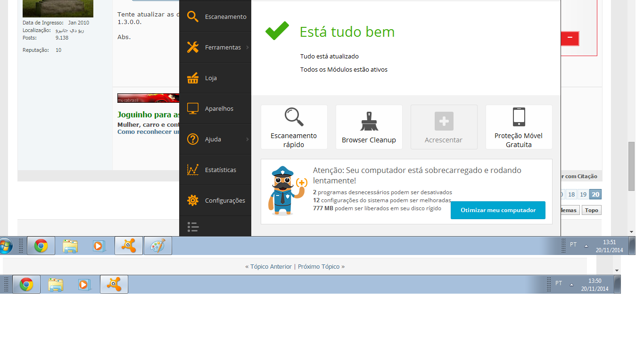Open the Ajuda menu item
Image resolution: width=644 pixels, height=362 pixels.
[x=213, y=139]
